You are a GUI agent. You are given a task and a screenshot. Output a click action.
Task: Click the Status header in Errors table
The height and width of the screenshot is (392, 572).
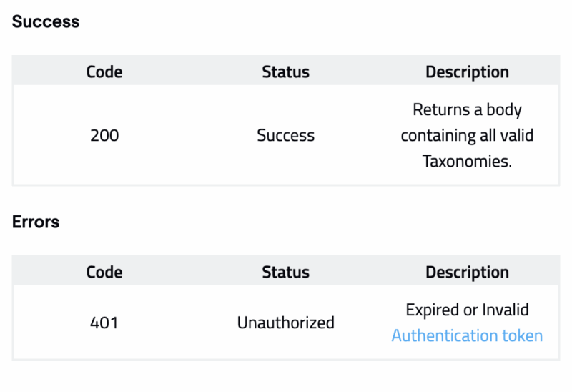pyautogui.click(x=285, y=272)
